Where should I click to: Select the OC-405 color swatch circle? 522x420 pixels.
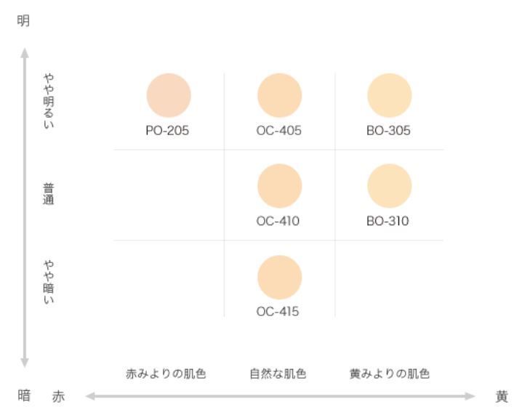(x=280, y=95)
